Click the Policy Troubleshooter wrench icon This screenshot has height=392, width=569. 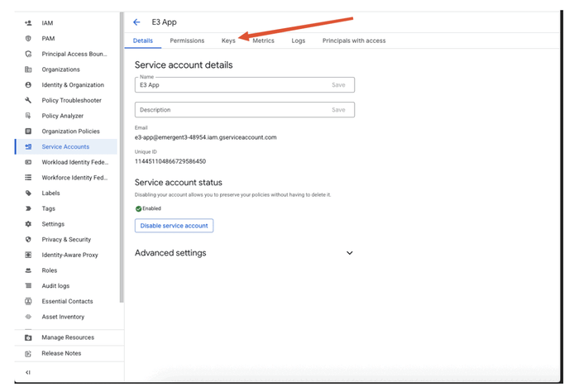click(28, 100)
